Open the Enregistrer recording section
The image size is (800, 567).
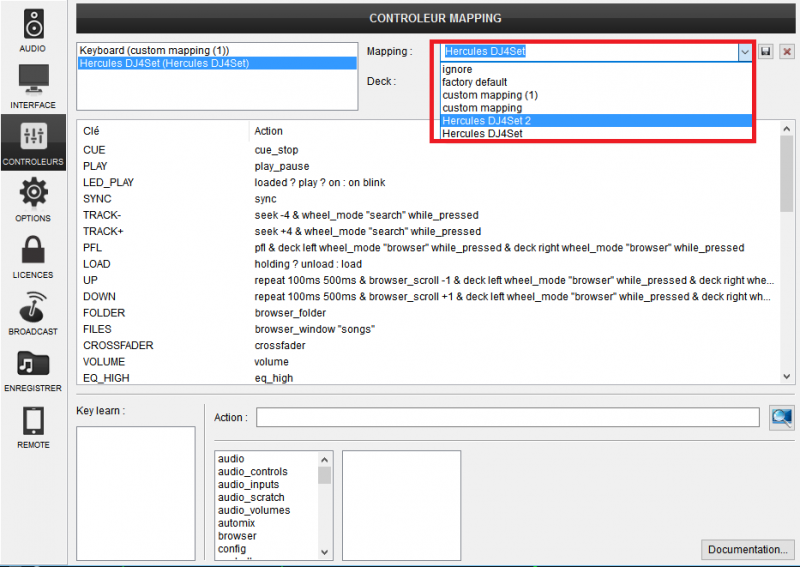(33, 371)
